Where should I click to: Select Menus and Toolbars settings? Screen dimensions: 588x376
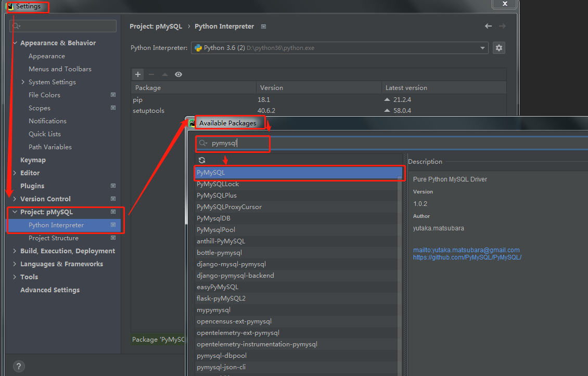60,69
